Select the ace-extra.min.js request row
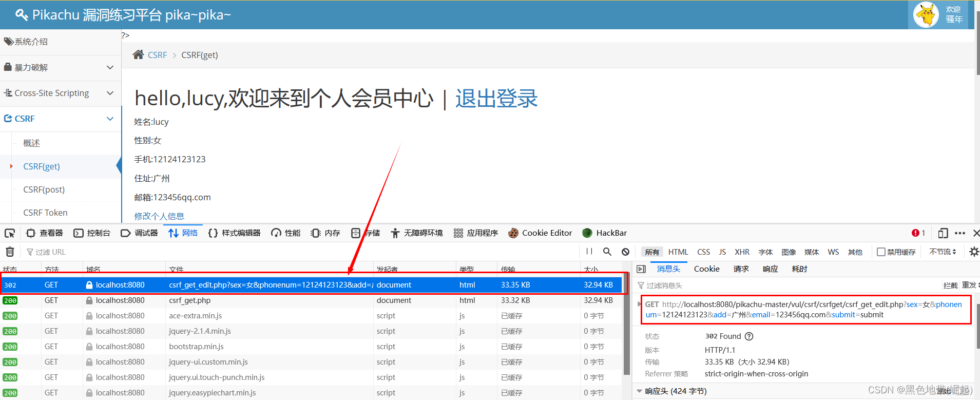Image resolution: width=980 pixels, height=400 pixels. coord(312,316)
